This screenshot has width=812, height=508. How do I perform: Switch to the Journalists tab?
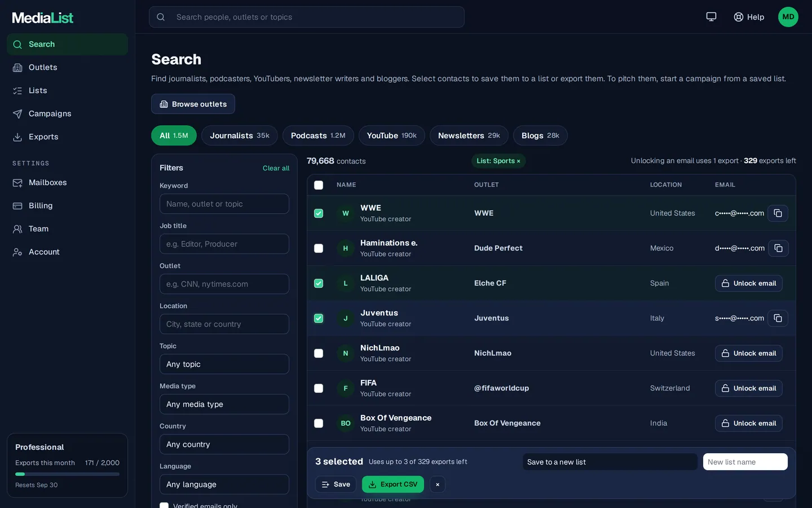(240, 135)
